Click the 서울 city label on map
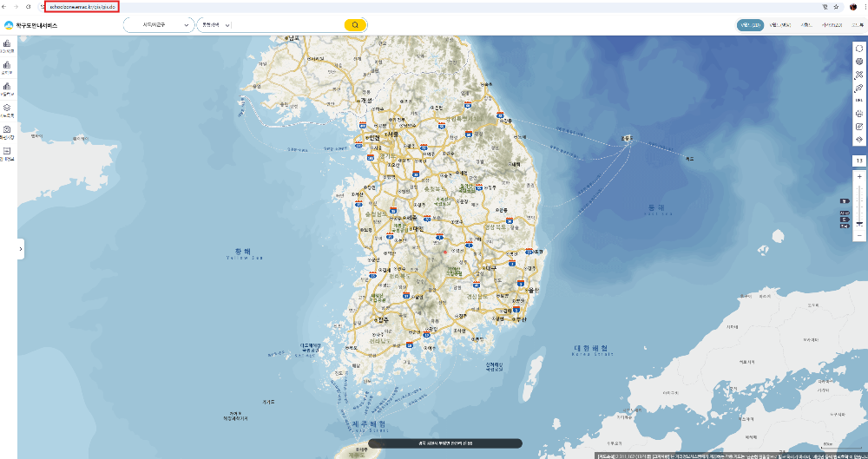This screenshot has height=459, width=868. pyautogui.click(x=393, y=134)
